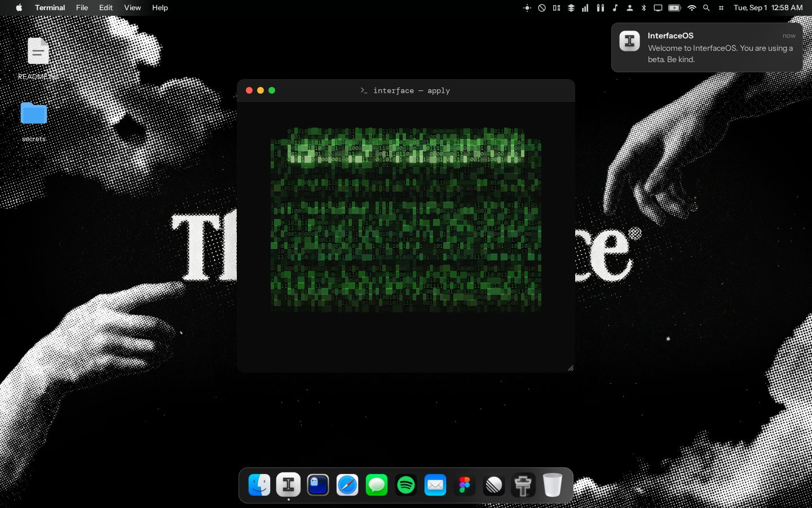The image size is (812, 508).
Task: Open the InterfaceOS app in the dock
Action: pos(288,485)
